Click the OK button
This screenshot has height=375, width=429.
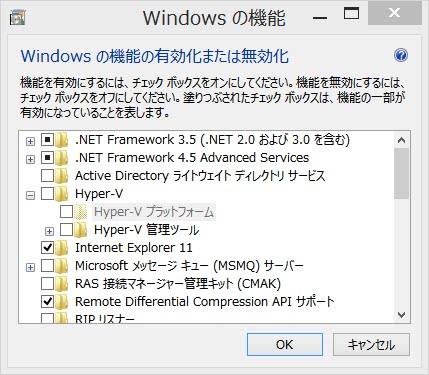(285, 345)
